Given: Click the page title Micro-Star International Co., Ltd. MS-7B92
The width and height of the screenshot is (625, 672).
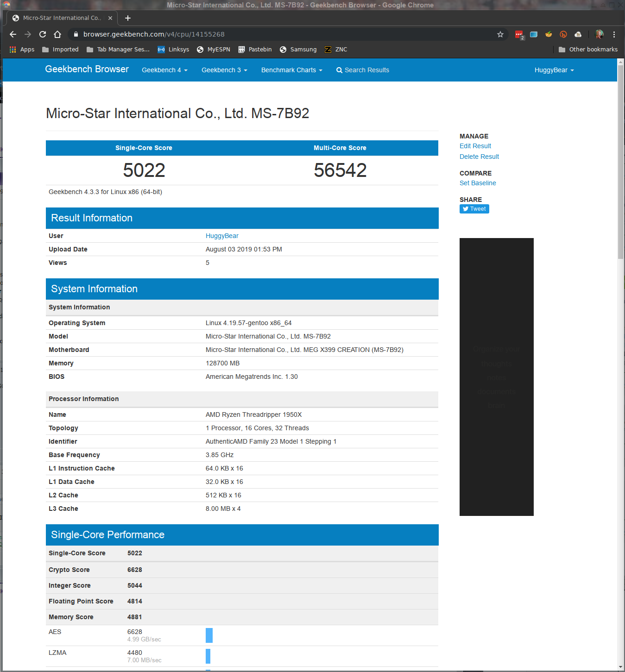Looking at the screenshot, I should 177,113.
